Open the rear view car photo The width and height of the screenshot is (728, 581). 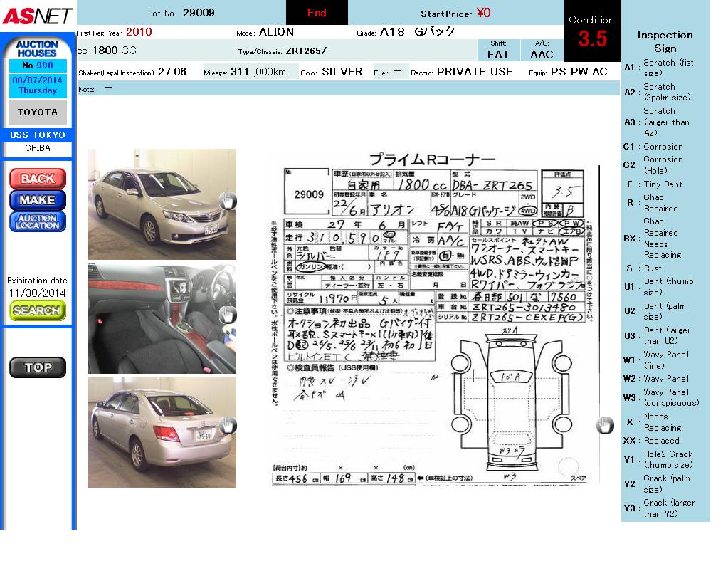[x=162, y=432]
